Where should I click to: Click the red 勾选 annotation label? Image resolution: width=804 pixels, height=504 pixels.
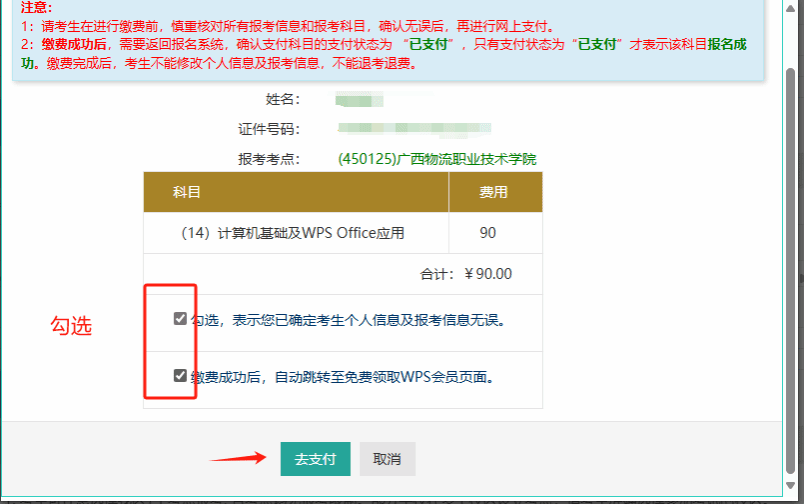click(71, 326)
